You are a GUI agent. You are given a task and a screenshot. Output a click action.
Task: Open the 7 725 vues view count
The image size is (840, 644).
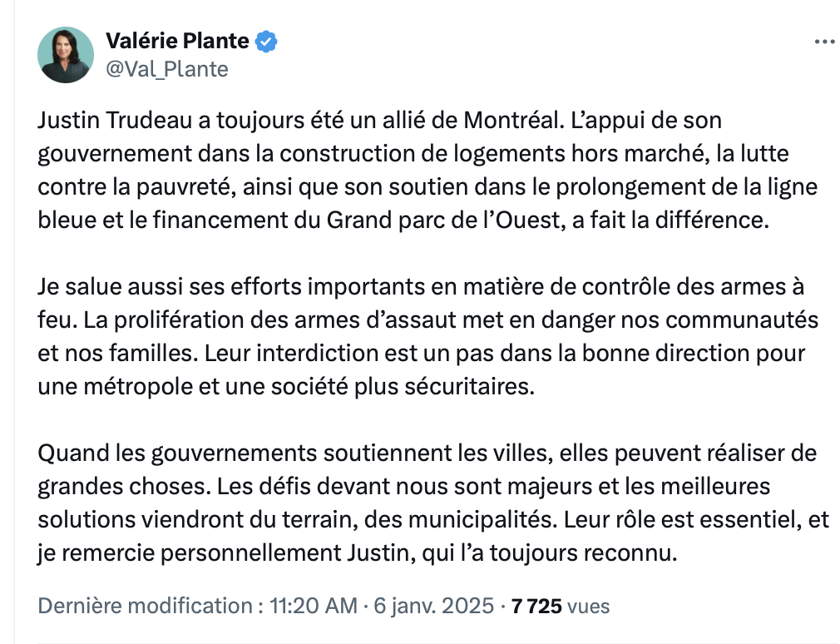pos(561,607)
